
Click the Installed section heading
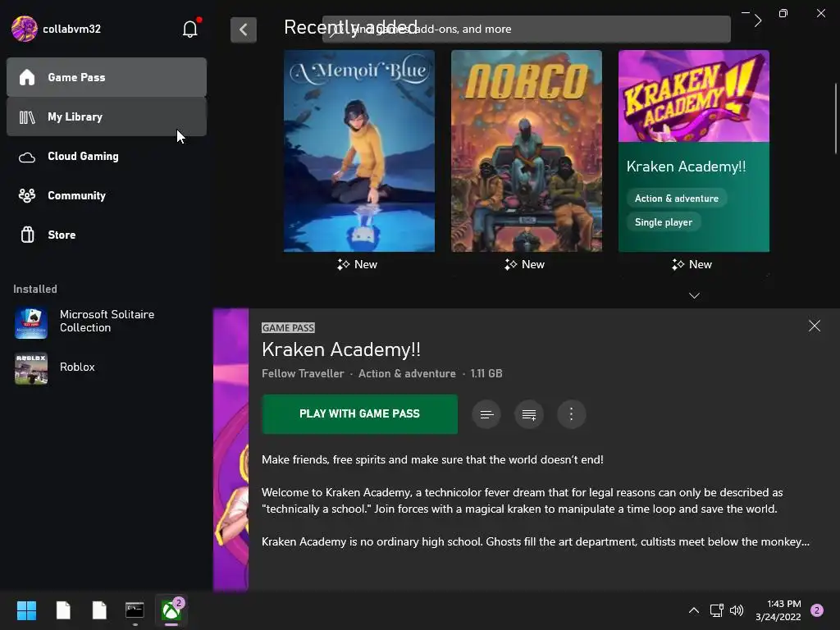34,290
